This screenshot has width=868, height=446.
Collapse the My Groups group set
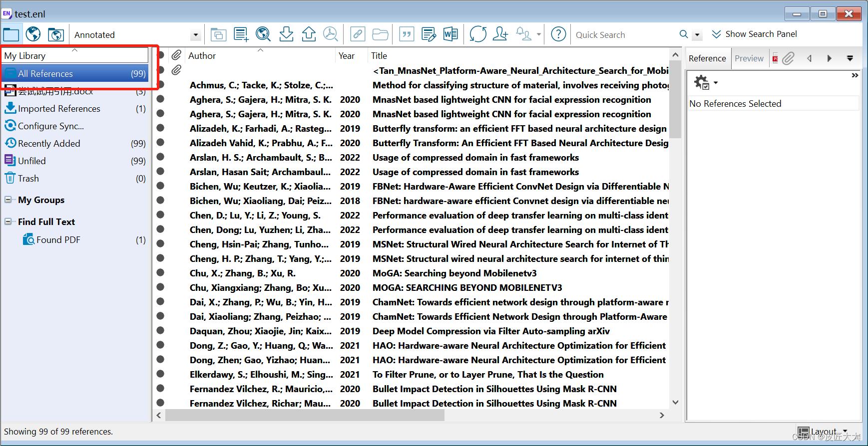coord(8,200)
